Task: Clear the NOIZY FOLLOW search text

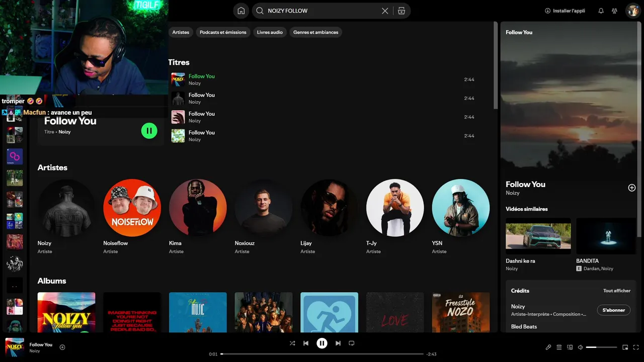Action: tap(385, 11)
